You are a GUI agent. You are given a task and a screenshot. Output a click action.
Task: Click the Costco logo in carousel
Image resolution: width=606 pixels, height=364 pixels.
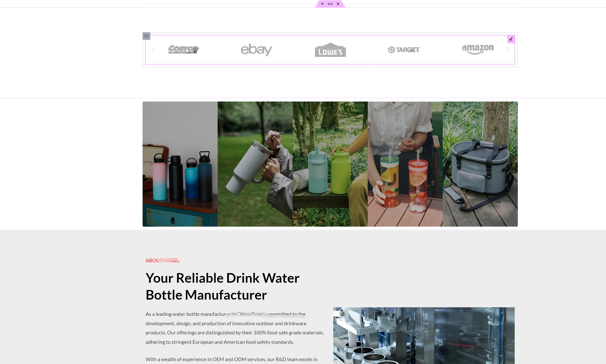click(183, 49)
